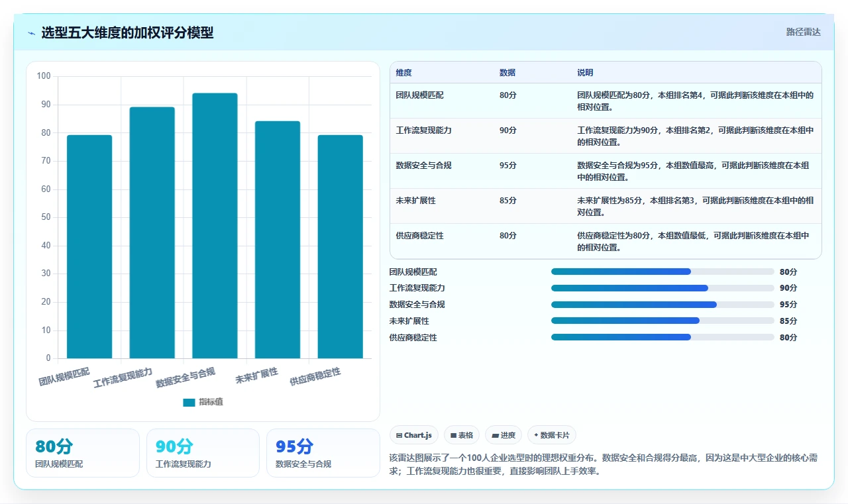
Task: Click the 数据卡片 tag pill
Action: click(x=552, y=435)
